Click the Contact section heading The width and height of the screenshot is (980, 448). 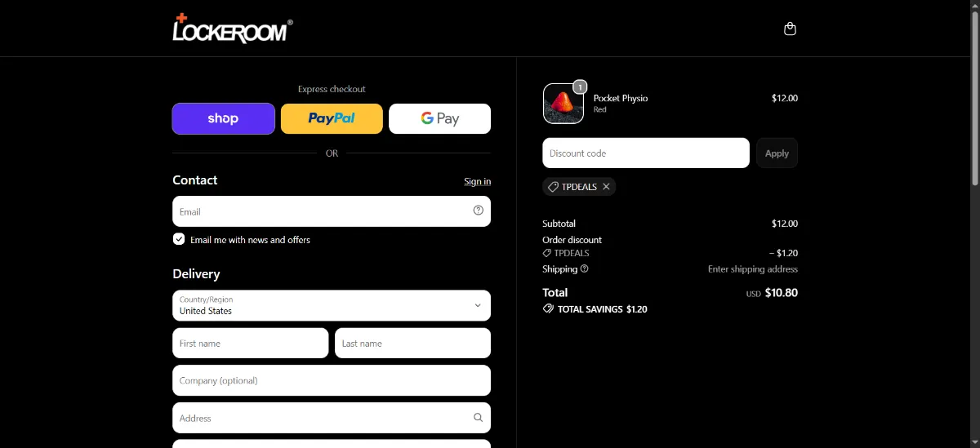195,180
